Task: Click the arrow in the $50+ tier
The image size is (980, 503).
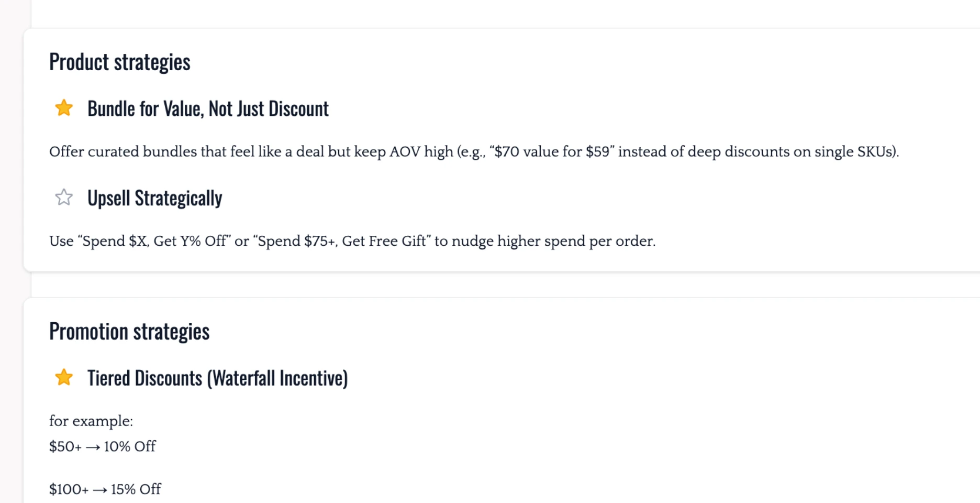Action: point(93,447)
